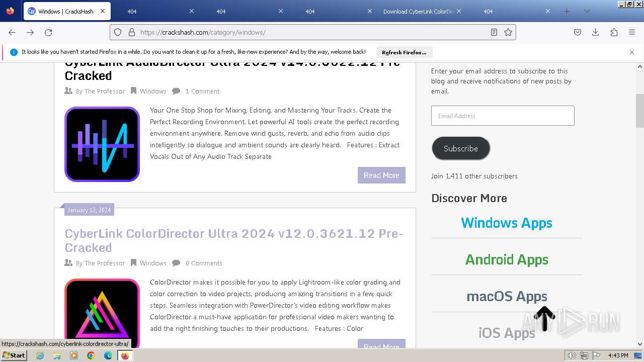Open the 0 Comments link
The height and width of the screenshot is (362, 644).
click(204, 263)
